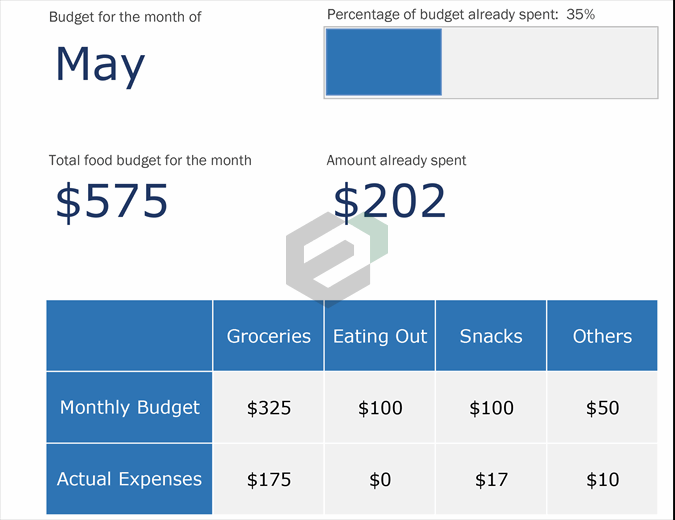This screenshot has height=520, width=675.
Task: Select the Others column header
Action: pos(602,336)
